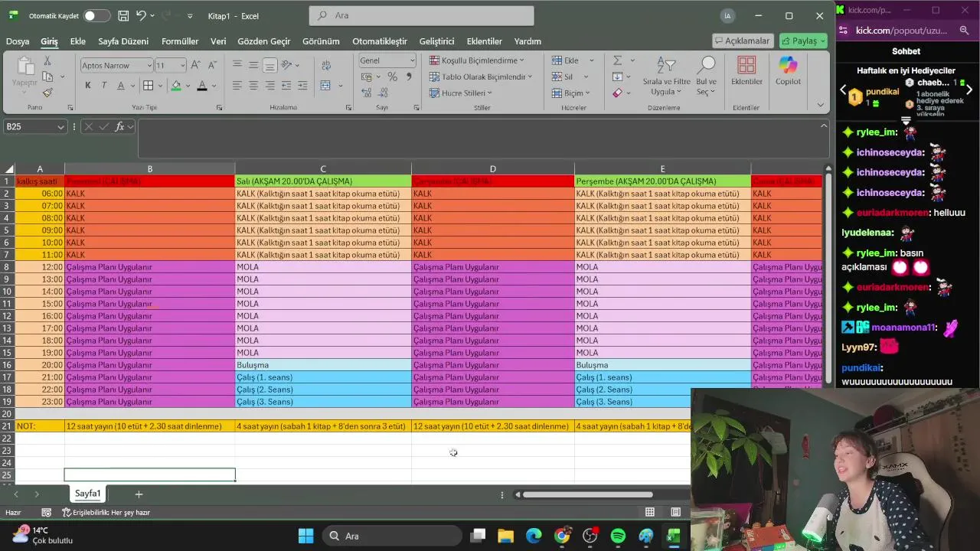This screenshot has width=980, height=551.
Task: Switch to the Veri tab
Action: pyautogui.click(x=218, y=41)
